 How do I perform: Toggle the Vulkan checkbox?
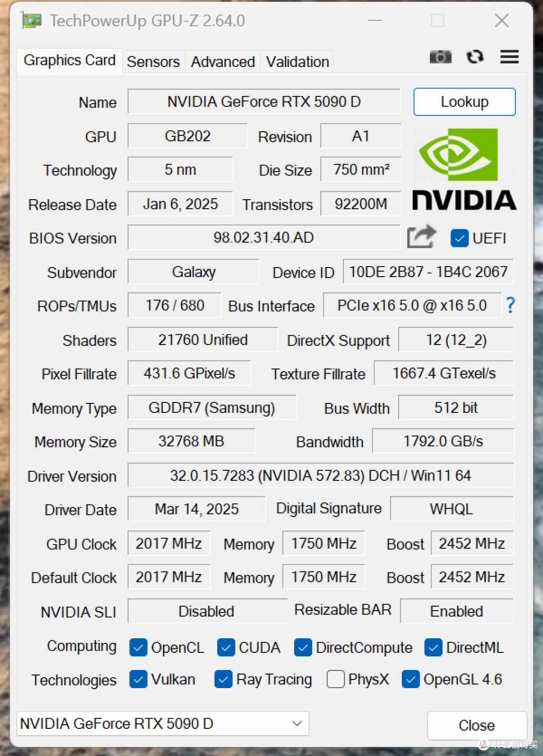[x=138, y=679]
